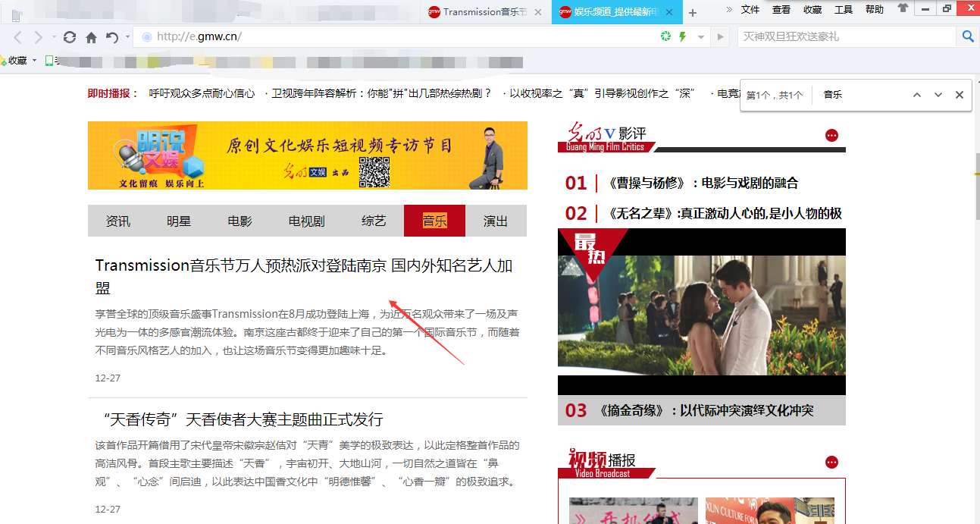The image size is (980, 524).
Task: Go back to the previous page
Action: point(17,37)
